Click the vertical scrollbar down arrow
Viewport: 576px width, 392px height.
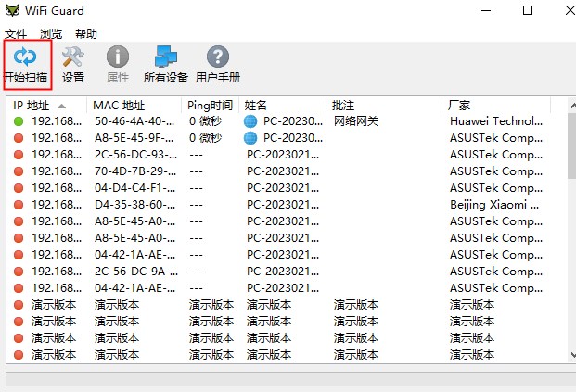(569, 355)
